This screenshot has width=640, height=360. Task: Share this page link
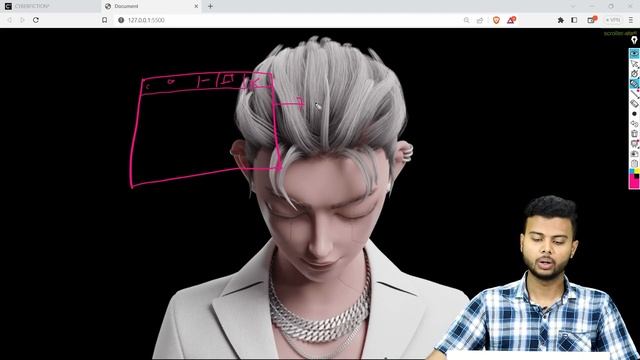(x=480, y=20)
